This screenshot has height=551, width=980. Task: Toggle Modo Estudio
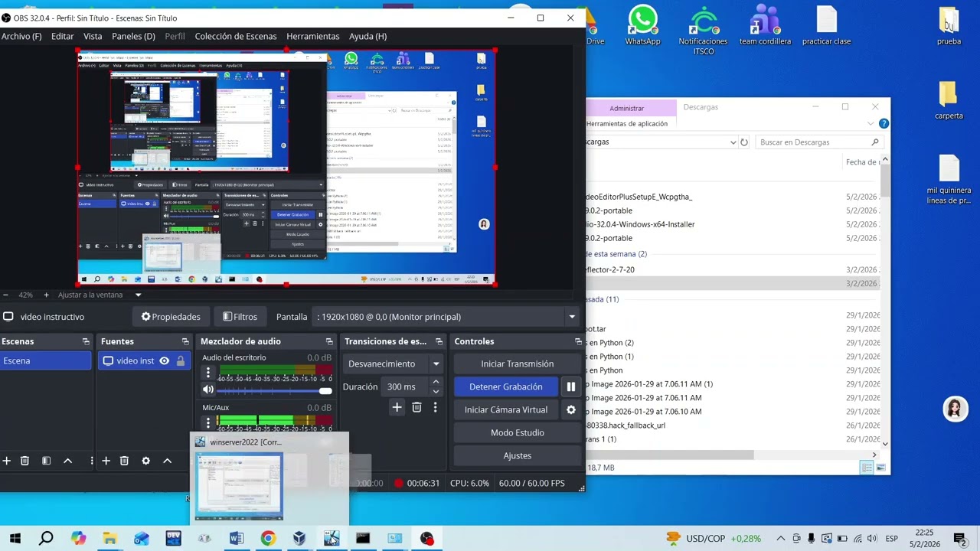(x=517, y=432)
